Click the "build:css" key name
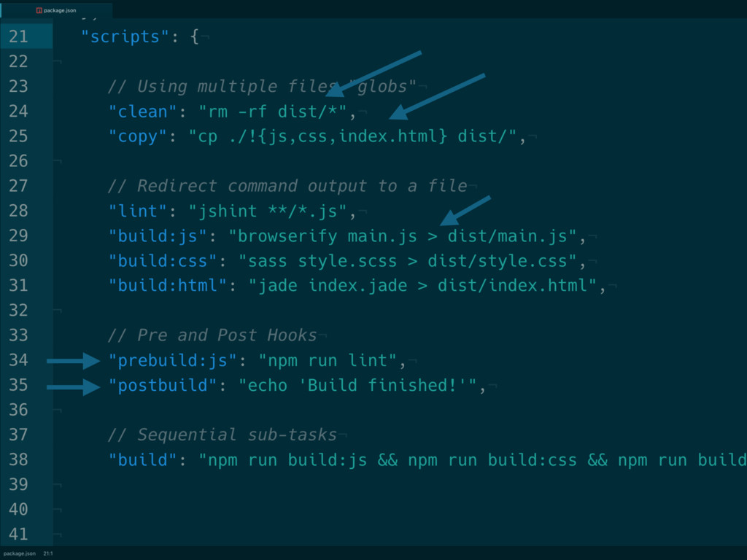 (x=163, y=261)
